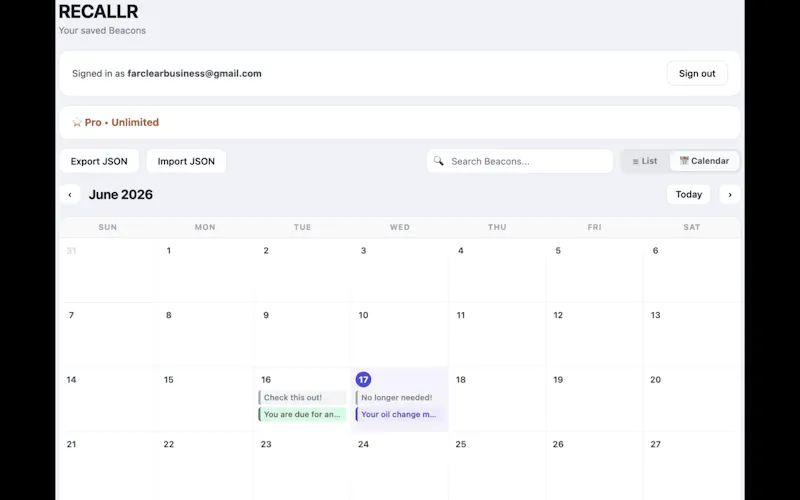Click 'Your saved Beacons' subtitle
Screen dimensions: 800x500
coord(102,31)
